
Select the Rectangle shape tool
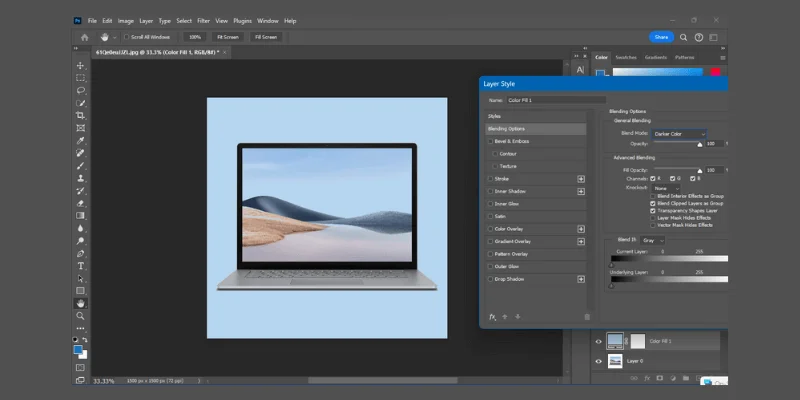[81, 291]
